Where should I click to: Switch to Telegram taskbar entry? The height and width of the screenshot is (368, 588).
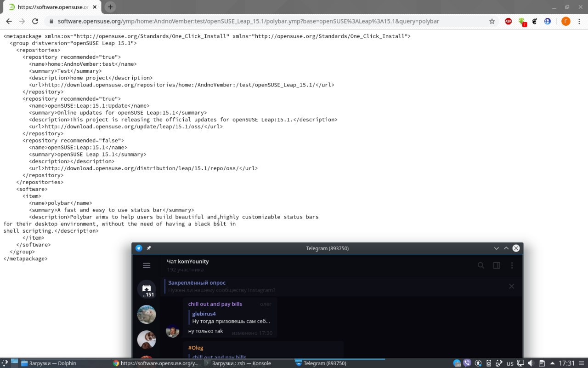(339, 363)
